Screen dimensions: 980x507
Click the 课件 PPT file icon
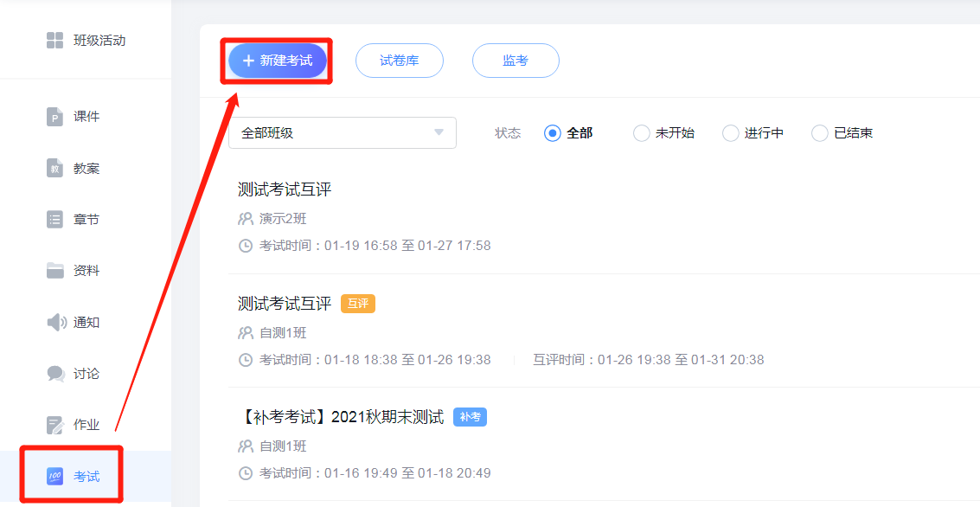[55, 117]
